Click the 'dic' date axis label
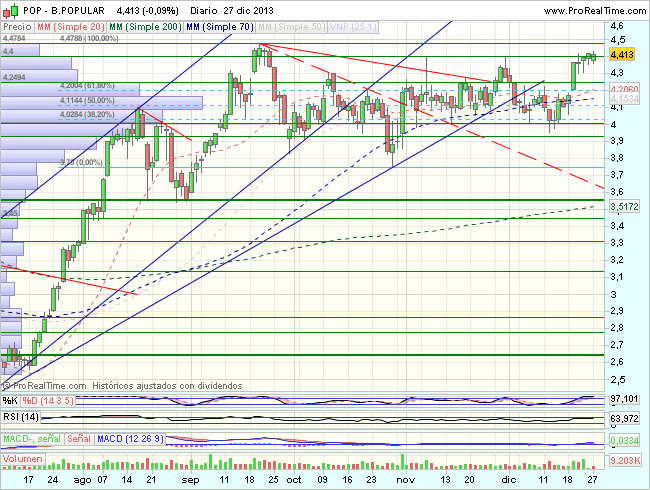Viewport: 650px width, 490px height. (x=509, y=480)
